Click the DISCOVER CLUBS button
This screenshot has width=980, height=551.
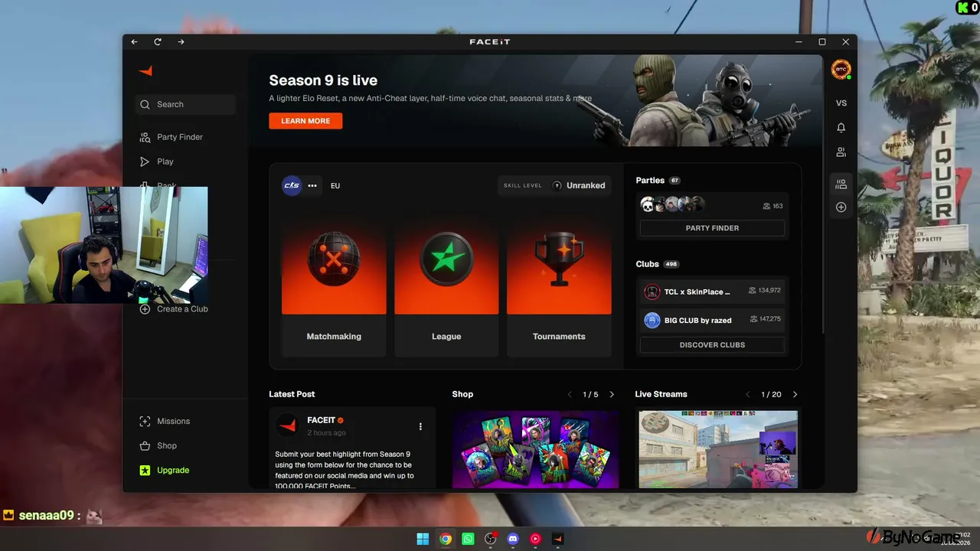coord(712,345)
